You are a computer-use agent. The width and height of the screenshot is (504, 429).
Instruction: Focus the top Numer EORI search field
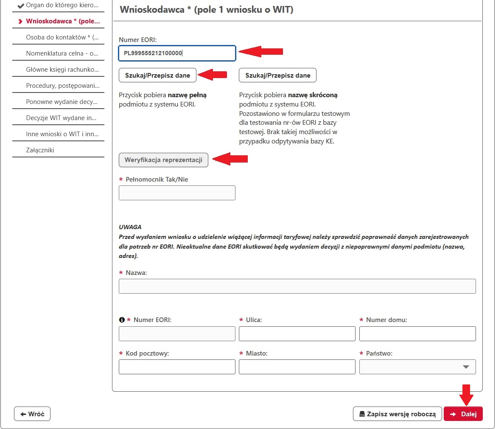(177, 53)
